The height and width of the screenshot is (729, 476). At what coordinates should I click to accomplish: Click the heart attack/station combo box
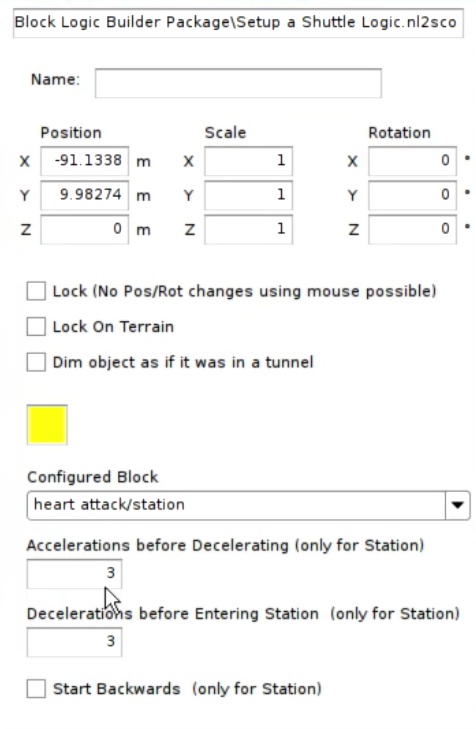click(x=248, y=505)
